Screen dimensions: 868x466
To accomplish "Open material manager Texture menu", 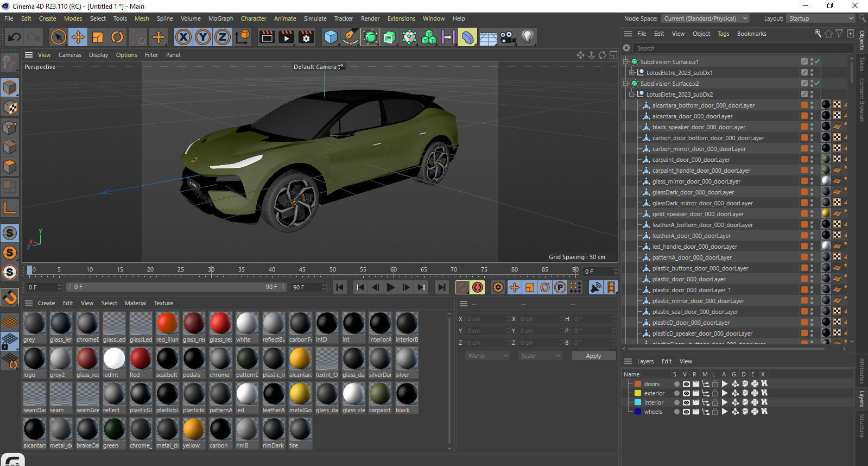I will click(163, 303).
